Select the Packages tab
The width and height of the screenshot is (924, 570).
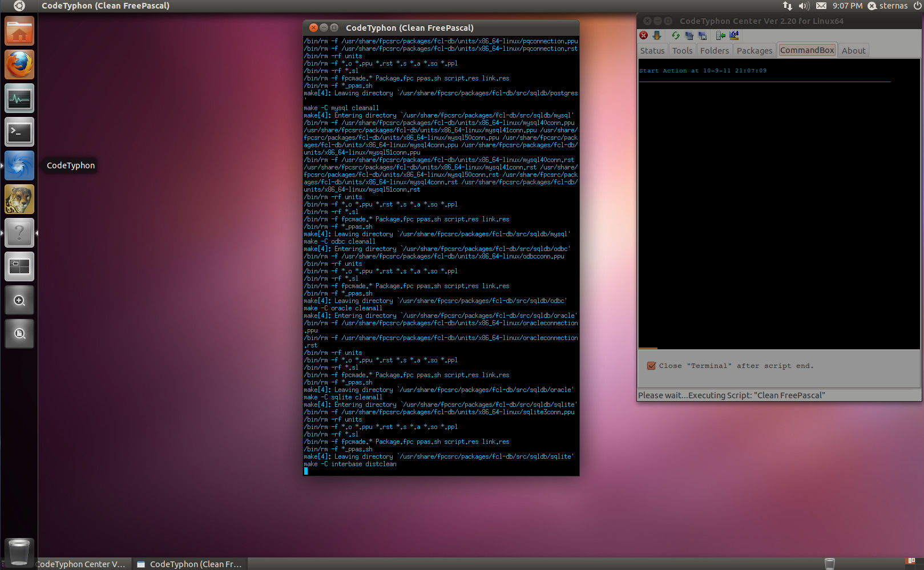754,50
